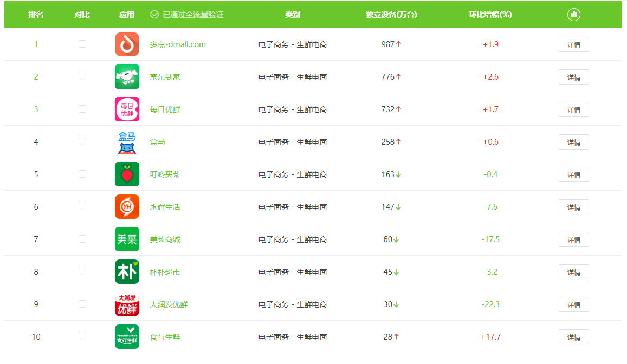Click the 类别 column header
The image size is (627, 364).
[293, 15]
